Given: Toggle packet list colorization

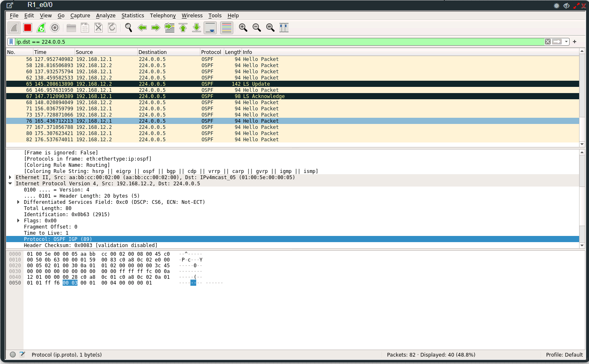Looking at the screenshot, I should click(226, 28).
